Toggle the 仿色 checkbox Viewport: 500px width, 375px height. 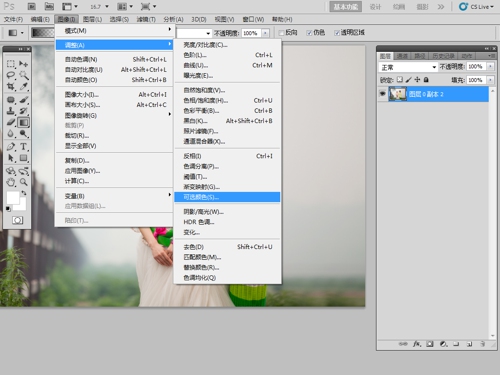309,33
